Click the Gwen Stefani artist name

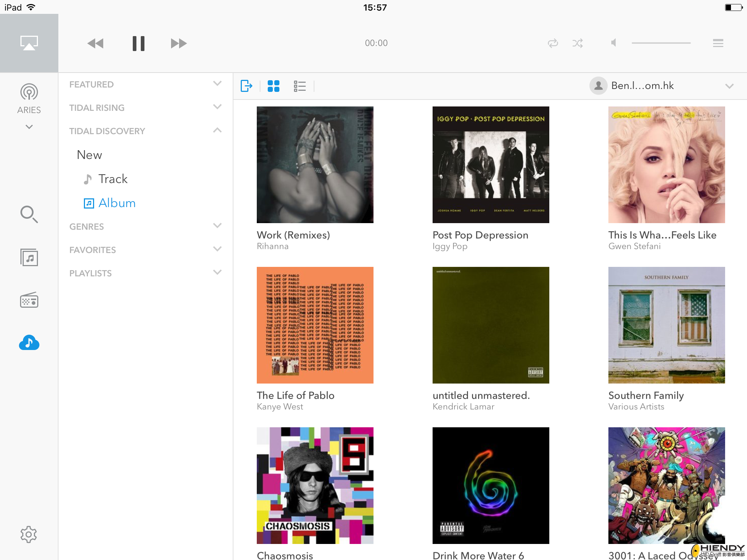click(634, 246)
